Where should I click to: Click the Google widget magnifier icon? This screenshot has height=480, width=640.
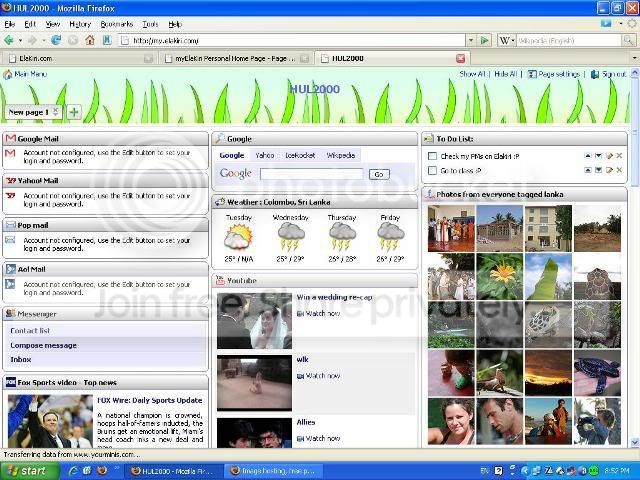(220, 138)
